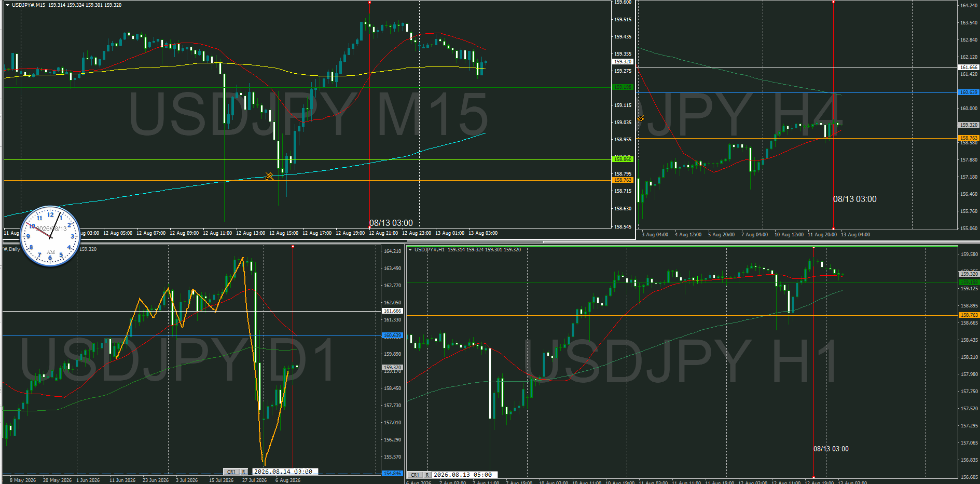Click the orange 158.763 price label on M15 chart
The width and height of the screenshot is (980, 484).
click(623, 180)
